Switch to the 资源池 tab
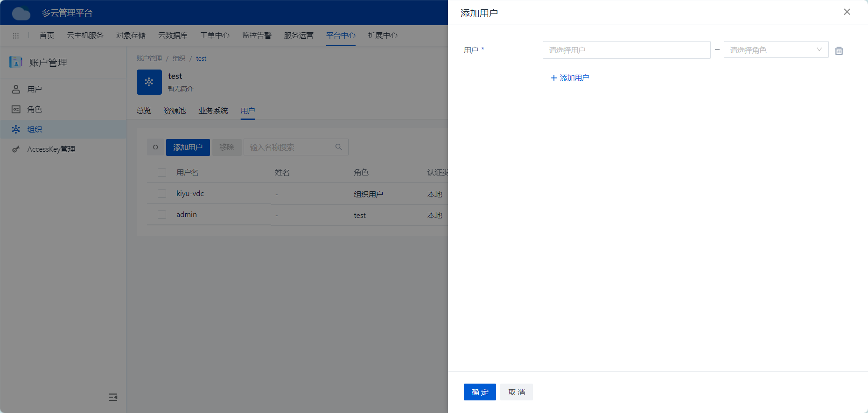 [x=175, y=111]
